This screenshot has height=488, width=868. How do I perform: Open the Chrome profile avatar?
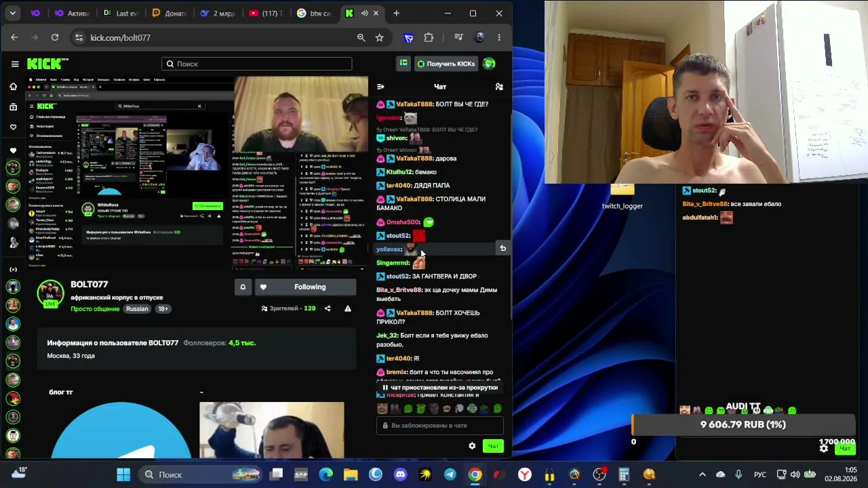pyautogui.click(x=479, y=37)
